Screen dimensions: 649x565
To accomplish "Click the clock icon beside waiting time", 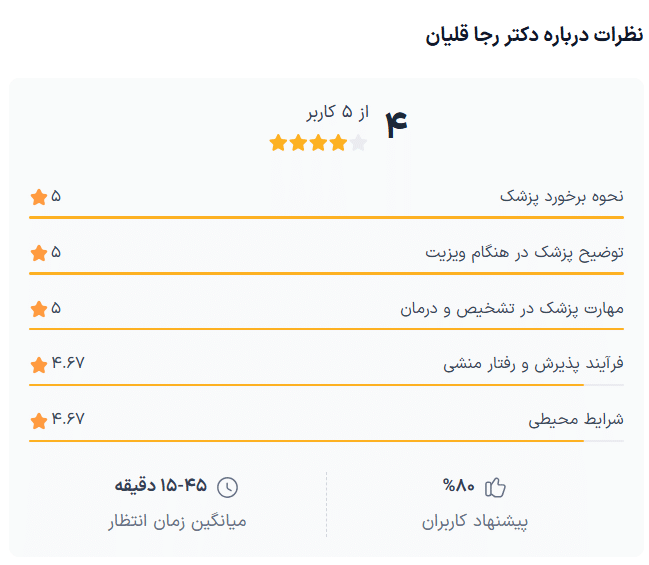I will [x=229, y=487].
